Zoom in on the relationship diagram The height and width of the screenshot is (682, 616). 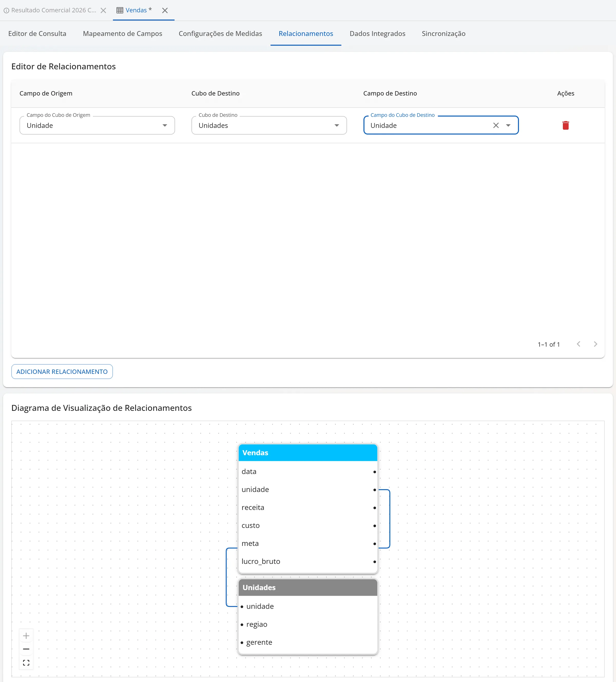point(26,636)
